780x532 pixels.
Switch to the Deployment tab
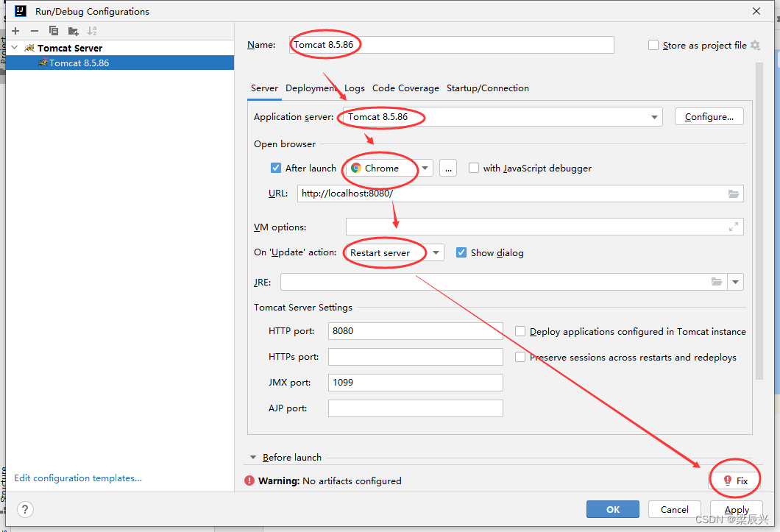[311, 88]
